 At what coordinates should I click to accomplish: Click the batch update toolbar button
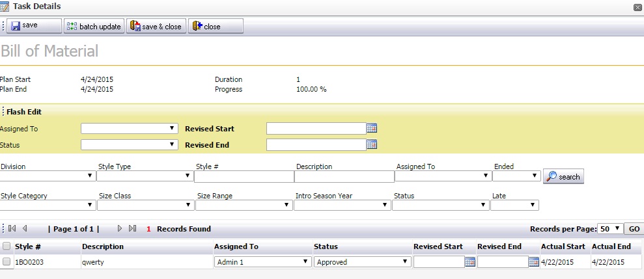click(x=94, y=26)
